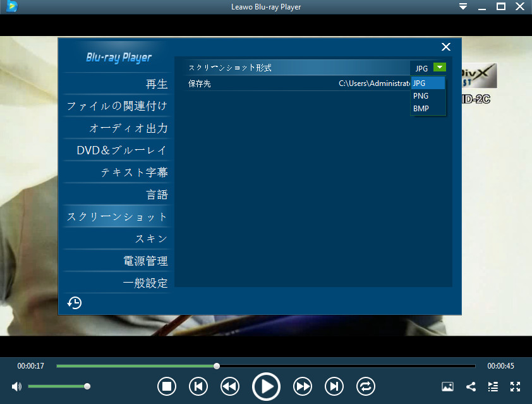This screenshot has width=532, height=404.
Task: Toggle the loop repeat mode button
Action: click(365, 386)
